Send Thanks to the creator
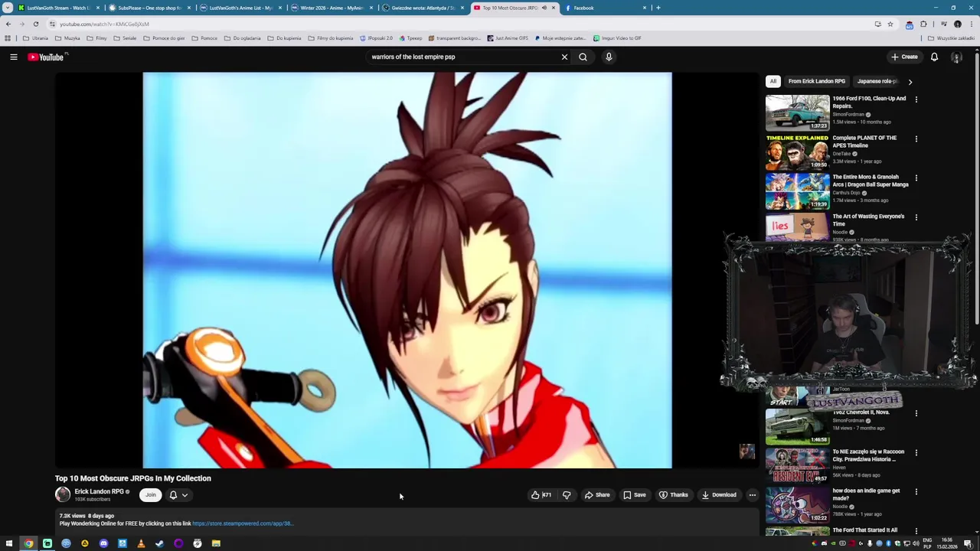Image resolution: width=980 pixels, height=551 pixels. (x=674, y=495)
